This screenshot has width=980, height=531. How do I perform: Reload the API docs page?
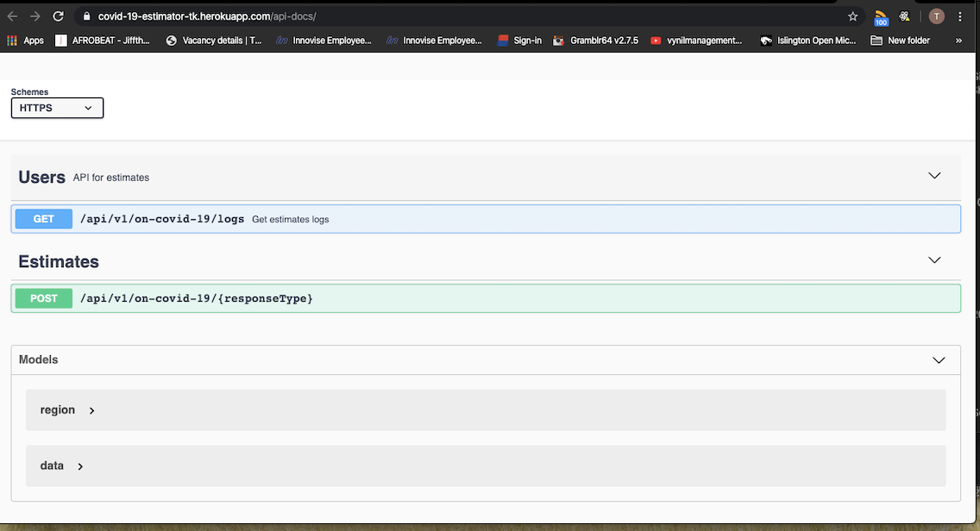point(58,15)
